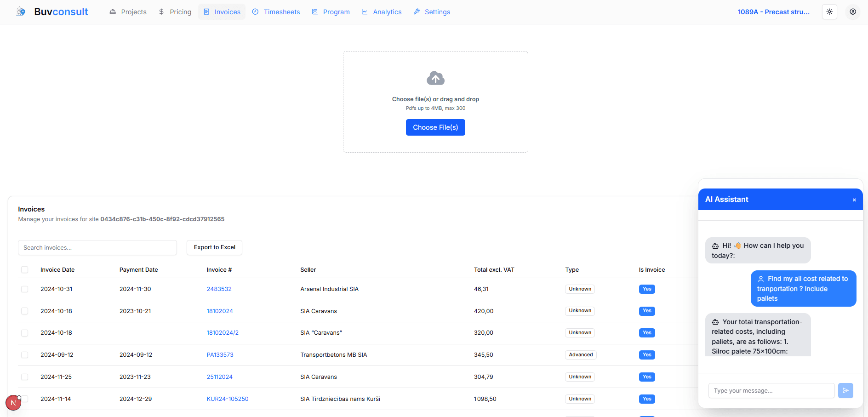
Task: Click payment date 2024-12-29
Action: (x=136, y=399)
